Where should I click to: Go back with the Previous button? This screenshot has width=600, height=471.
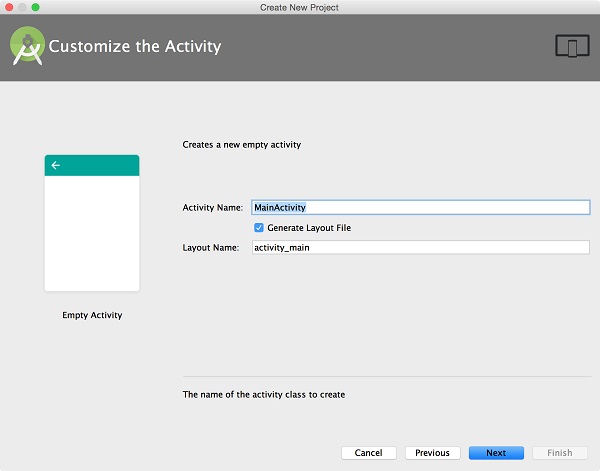click(432, 453)
